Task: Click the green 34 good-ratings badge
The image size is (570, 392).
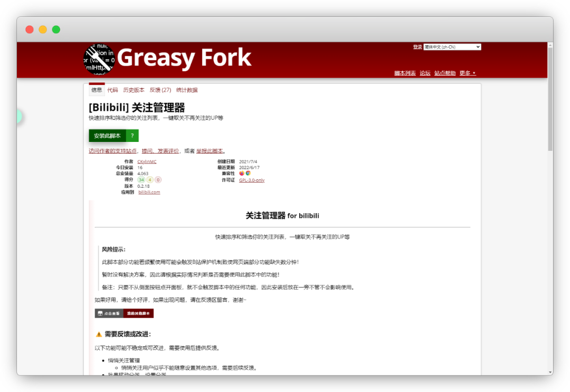Action: [x=141, y=180]
